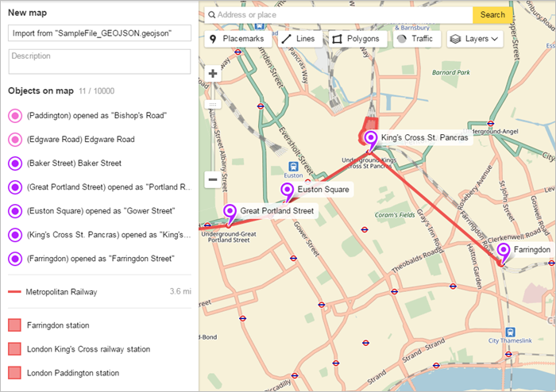Activate the Placemarks drawing tool

pyautogui.click(x=238, y=38)
